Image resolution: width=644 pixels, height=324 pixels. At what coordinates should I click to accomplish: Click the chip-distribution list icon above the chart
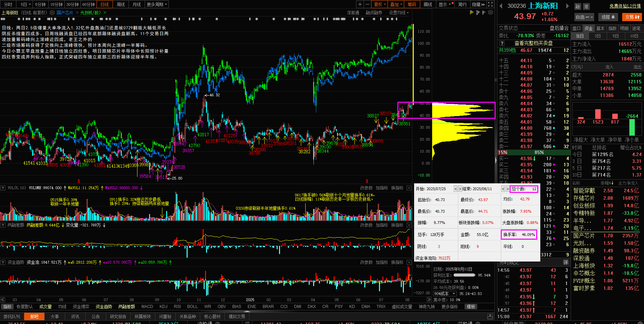point(472,13)
